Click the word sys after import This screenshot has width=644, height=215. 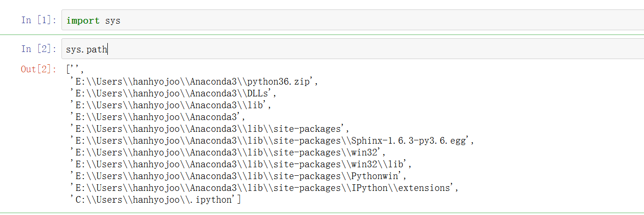(x=113, y=20)
